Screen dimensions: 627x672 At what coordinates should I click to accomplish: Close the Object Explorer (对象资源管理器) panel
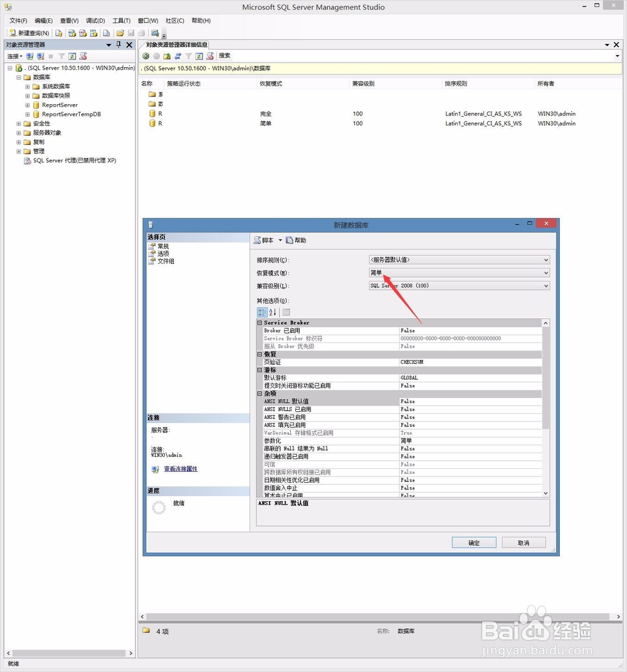(x=129, y=45)
